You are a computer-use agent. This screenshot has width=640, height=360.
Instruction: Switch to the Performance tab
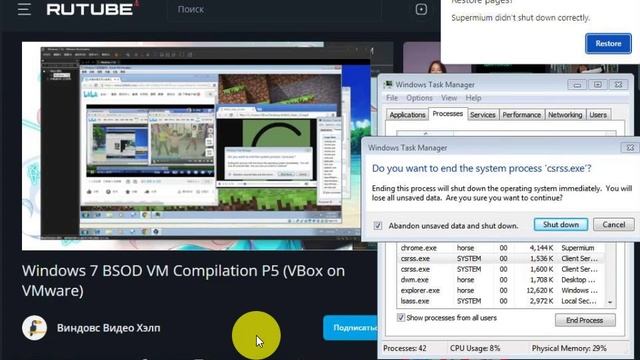click(522, 115)
